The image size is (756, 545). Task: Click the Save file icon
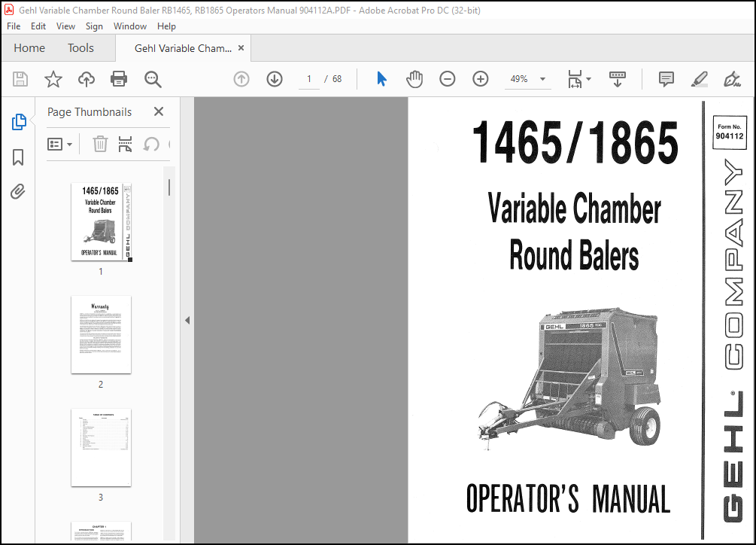pos(20,79)
